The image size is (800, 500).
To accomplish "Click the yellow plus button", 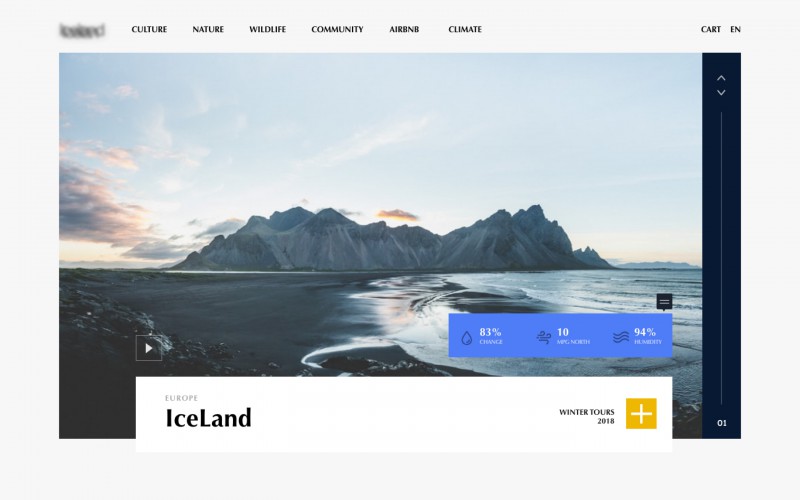I will click(x=641, y=413).
